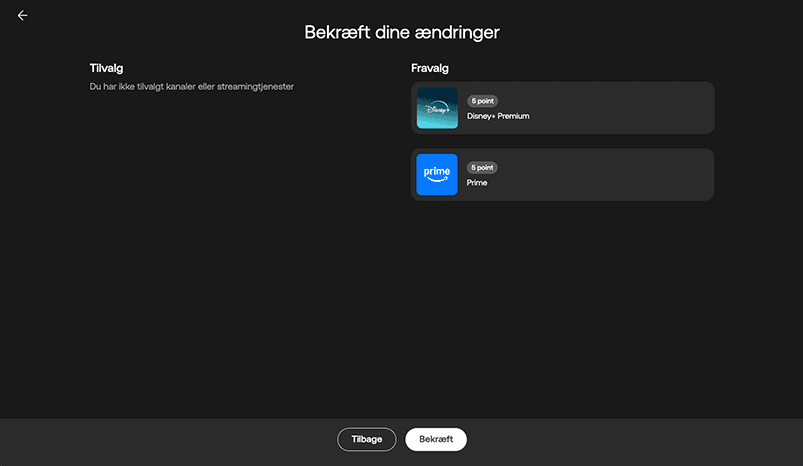Click the 5 point badge on Disney+ Premium
The image size is (803, 466).
tap(482, 101)
